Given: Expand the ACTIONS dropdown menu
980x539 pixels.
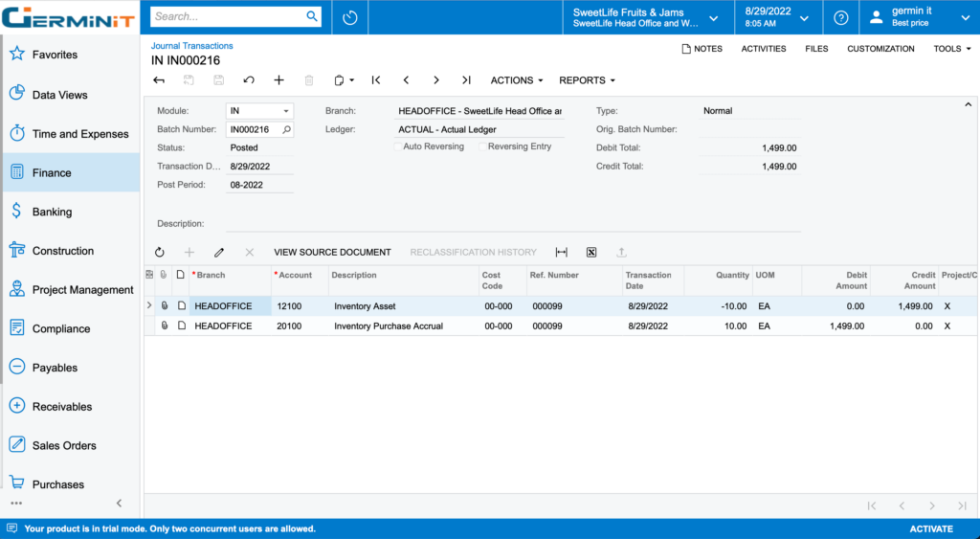Looking at the screenshot, I should [x=516, y=80].
